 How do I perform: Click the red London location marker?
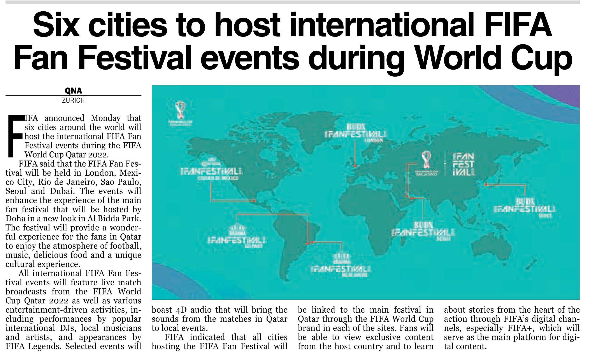tap(355, 166)
